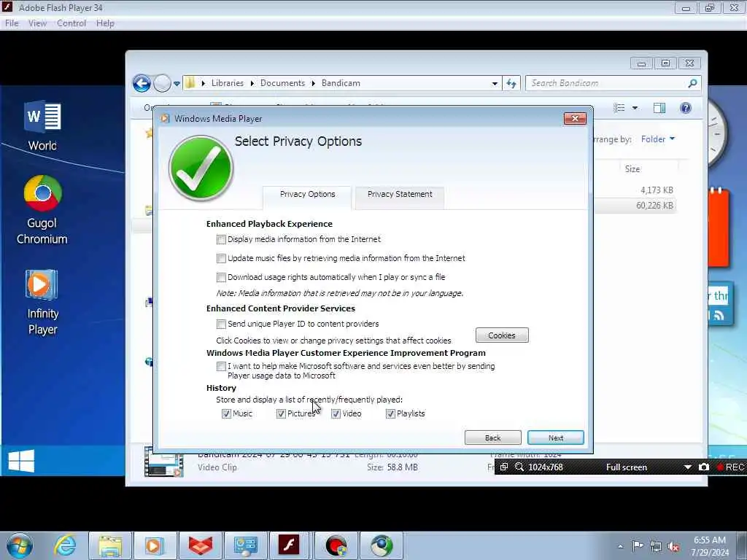Open the Control Panel taskbar icon
747x560 pixels.
point(245,545)
